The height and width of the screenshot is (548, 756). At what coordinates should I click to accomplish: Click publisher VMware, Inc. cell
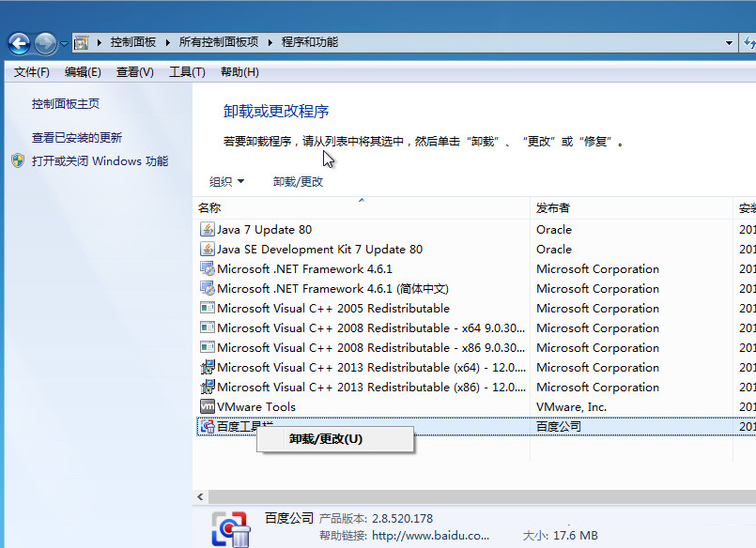click(571, 407)
